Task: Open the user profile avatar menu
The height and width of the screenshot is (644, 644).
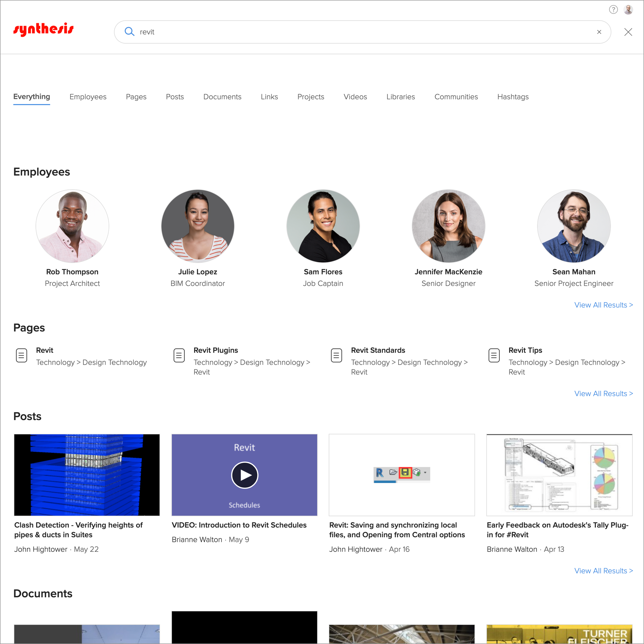Action: (x=628, y=10)
